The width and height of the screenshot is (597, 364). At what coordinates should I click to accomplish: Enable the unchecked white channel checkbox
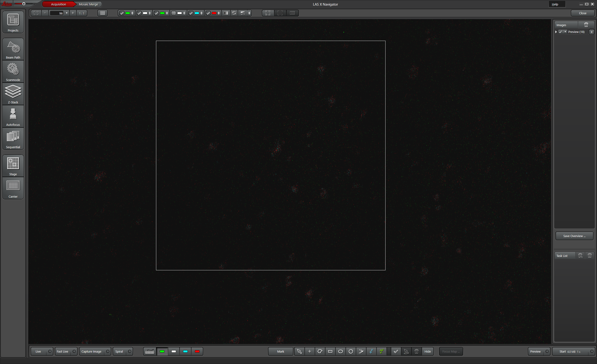[x=174, y=13]
